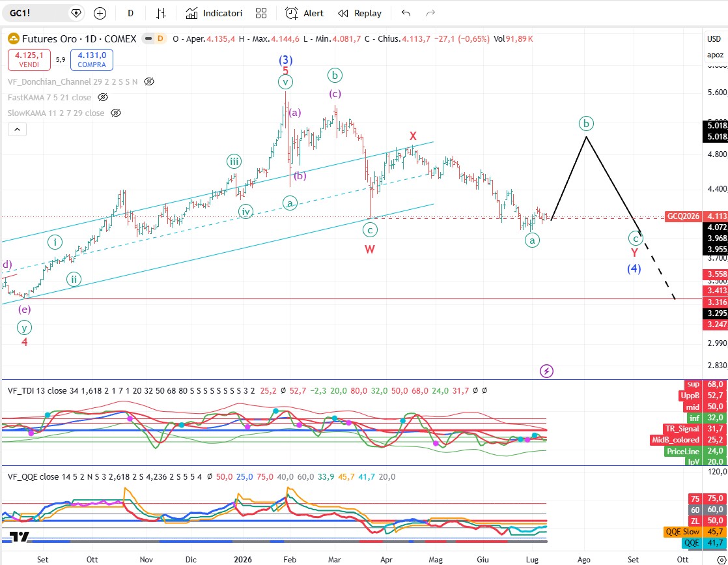
Task: Click the circled iii wave label
Action: point(234,162)
